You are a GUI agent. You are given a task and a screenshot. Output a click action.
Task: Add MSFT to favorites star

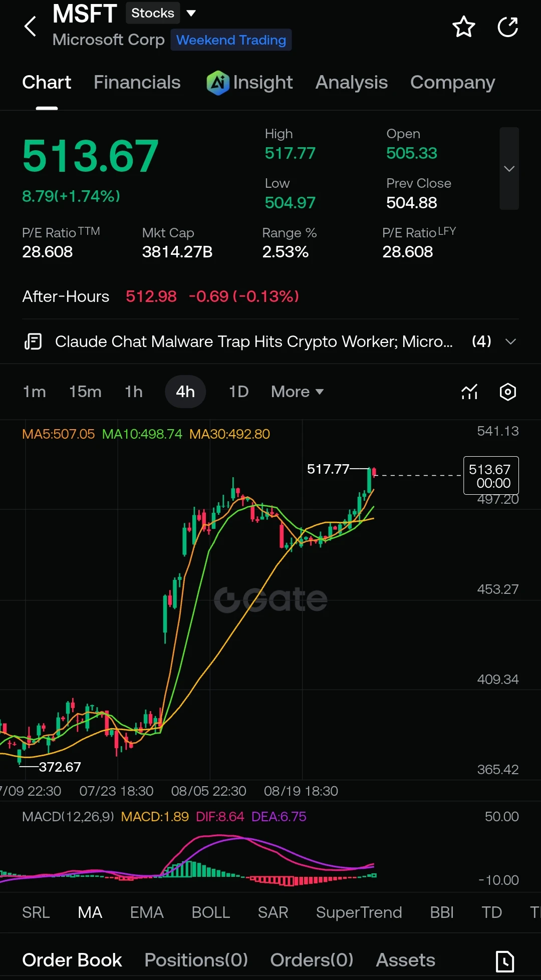tap(463, 27)
